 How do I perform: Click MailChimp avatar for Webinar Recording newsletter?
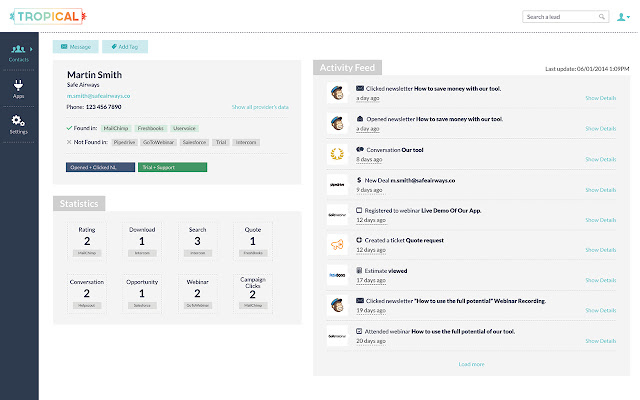coord(337,305)
